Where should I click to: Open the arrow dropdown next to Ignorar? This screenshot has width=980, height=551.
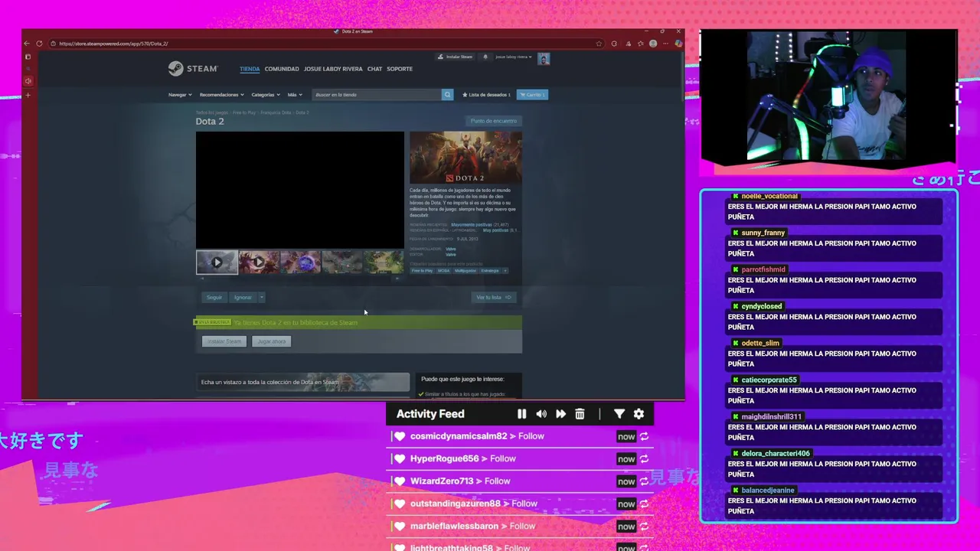coord(261,297)
